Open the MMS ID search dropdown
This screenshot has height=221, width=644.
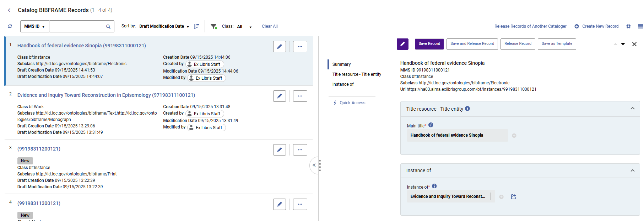click(x=34, y=26)
